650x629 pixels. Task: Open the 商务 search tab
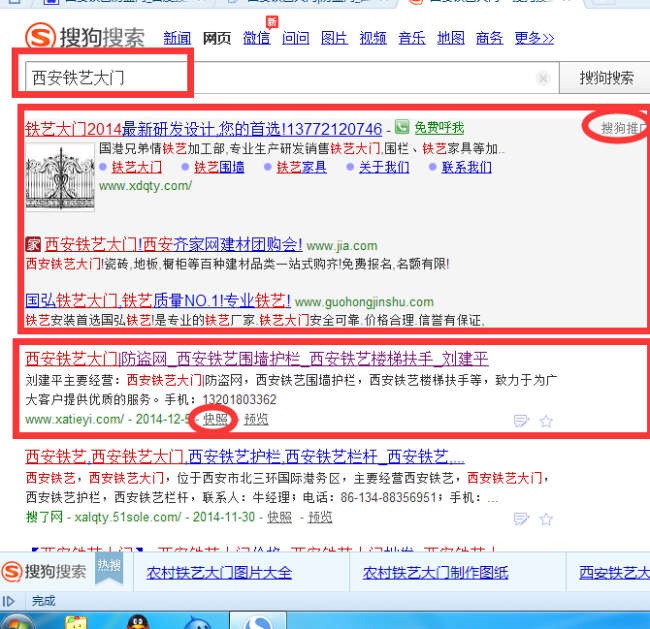pyautogui.click(x=489, y=38)
